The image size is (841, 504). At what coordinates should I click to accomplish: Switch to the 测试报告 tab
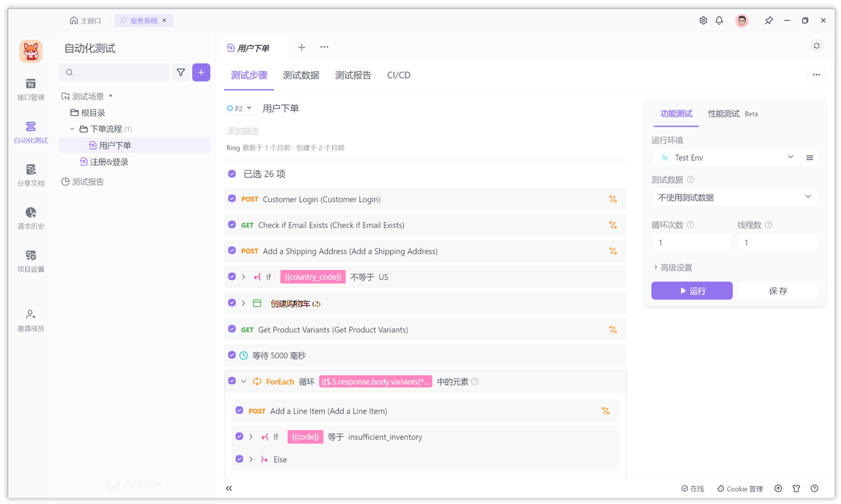[352, 75]
